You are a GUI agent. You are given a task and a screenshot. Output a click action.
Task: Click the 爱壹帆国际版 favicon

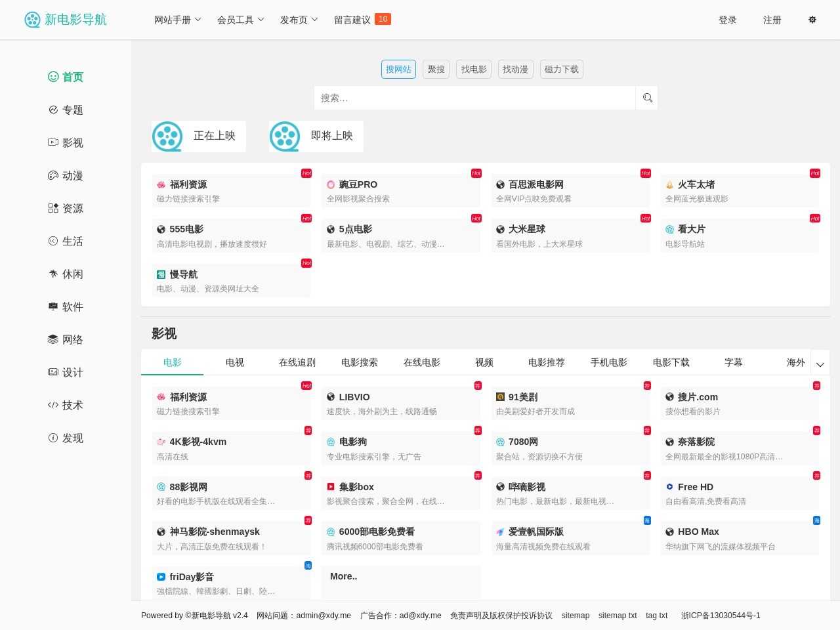click(x=500, y=532)
